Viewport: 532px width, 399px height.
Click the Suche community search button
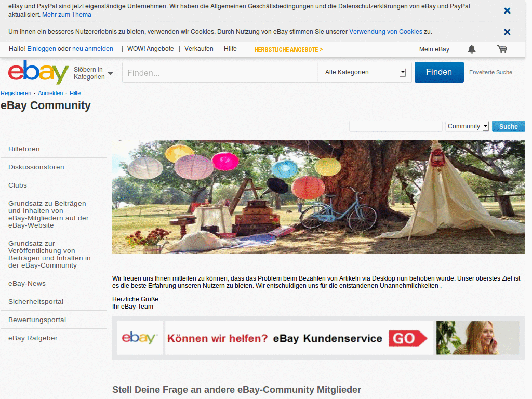[x=508, y=126]
